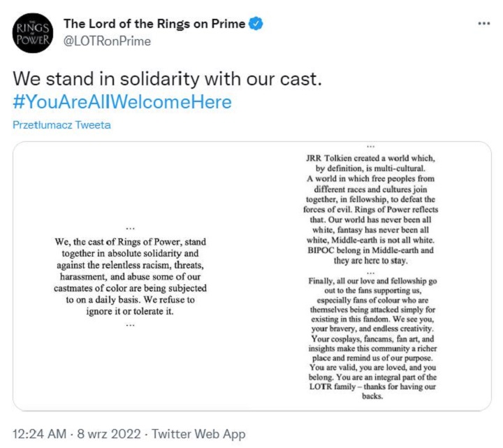This screenshot has height=448, width=503.
Task: Follow the #YouAreAllWelcomeHere hashtag
Action: tap(122, 102)
